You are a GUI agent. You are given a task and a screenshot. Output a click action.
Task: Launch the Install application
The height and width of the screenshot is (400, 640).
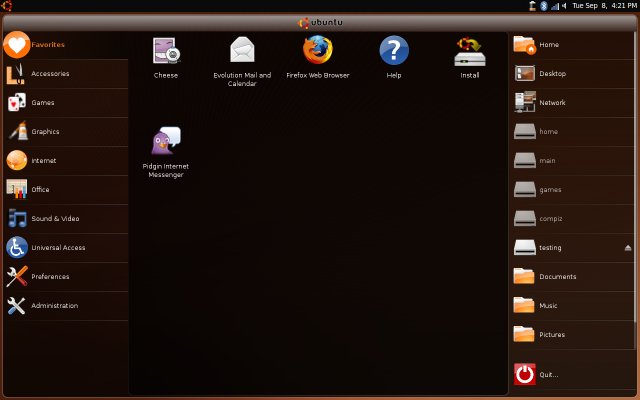point(470,57)
